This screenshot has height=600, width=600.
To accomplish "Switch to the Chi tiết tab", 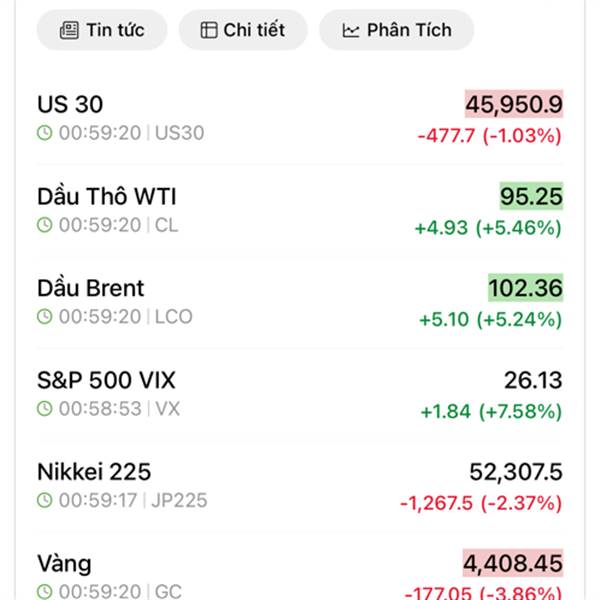I will click(243, 30).
